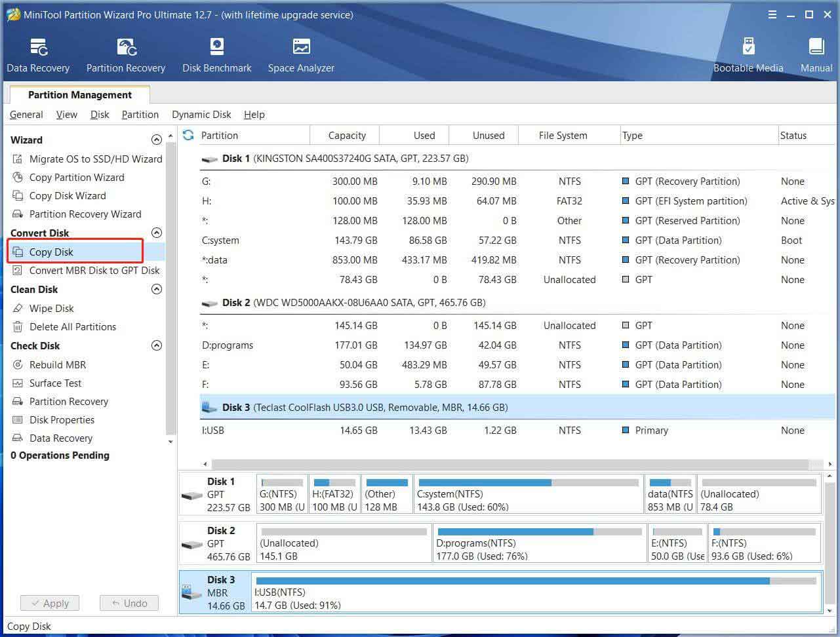The image size is (840, 637).
Task: Open the Data Recovery tool icon
Action: click(x=38, y=47)
